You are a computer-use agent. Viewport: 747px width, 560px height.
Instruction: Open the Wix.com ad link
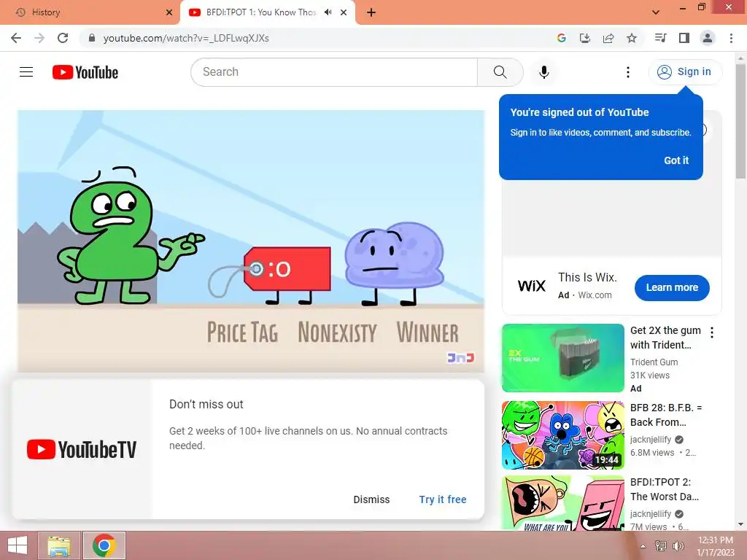[x=595, y=295]
